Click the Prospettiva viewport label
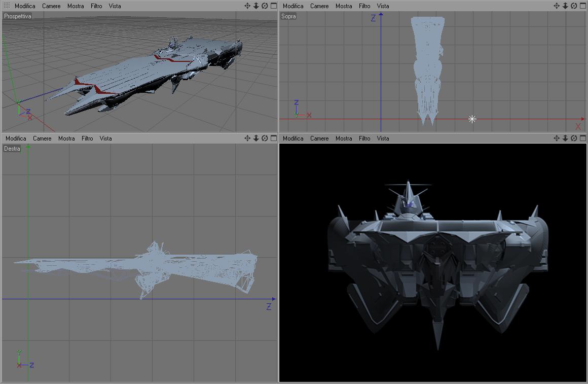Viewport: 588px width, 384px height. tap(18, 16)
